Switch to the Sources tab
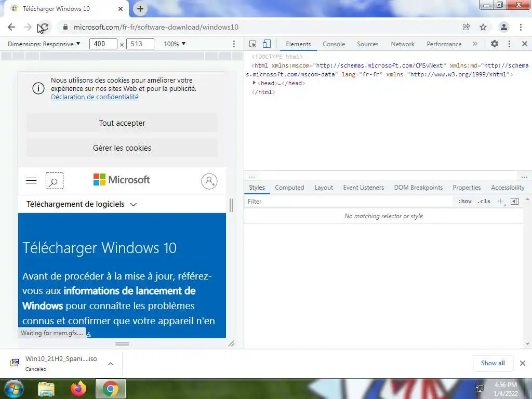This screenshot has height=399, width=532. (x=367, y=44)
